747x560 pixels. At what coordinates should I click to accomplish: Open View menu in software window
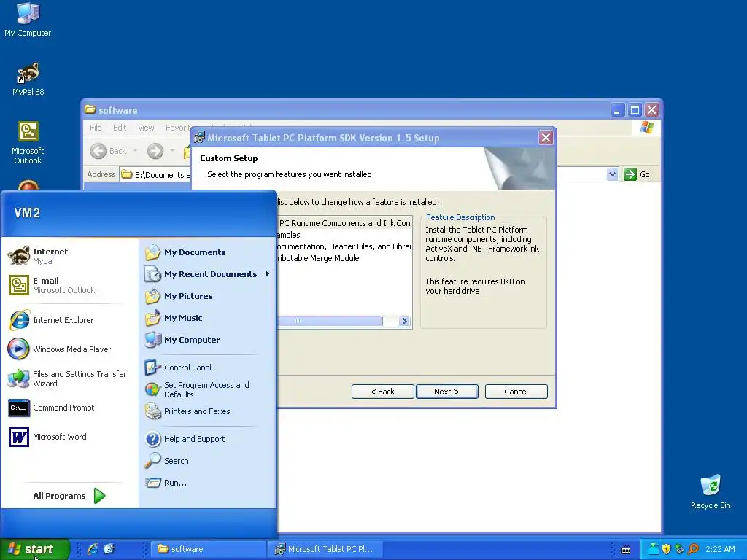coord(146,128)
